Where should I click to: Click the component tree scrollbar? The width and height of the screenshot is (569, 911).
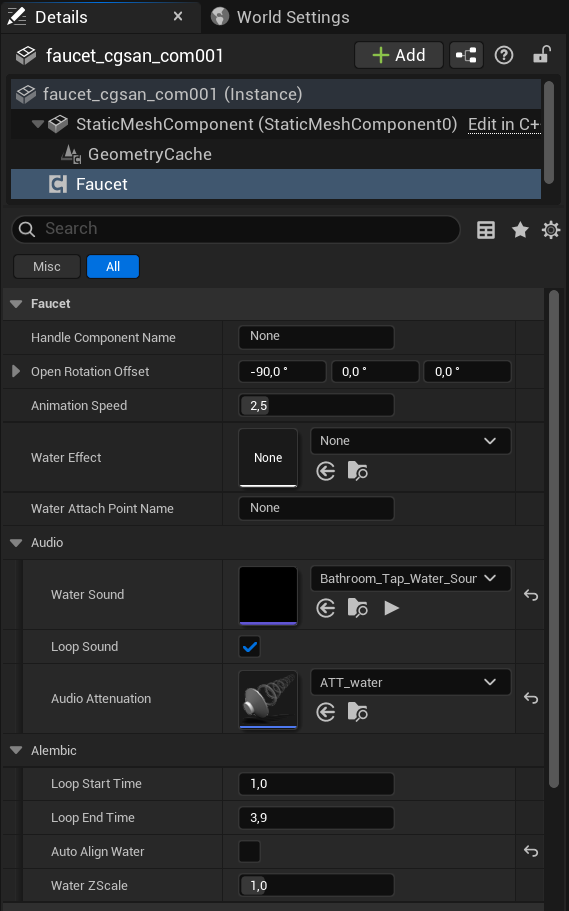tap(549, 133)
